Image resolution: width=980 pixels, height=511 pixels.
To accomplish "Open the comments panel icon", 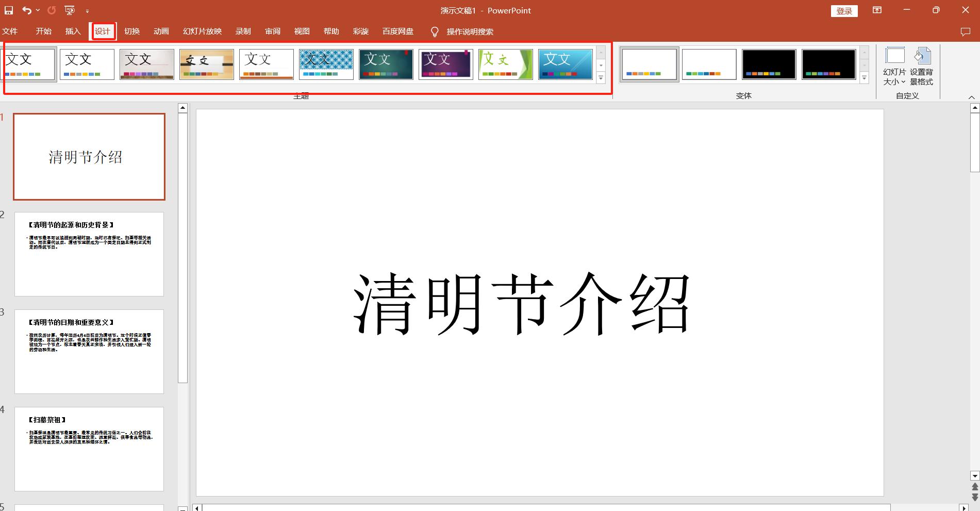I will [967, 31].
